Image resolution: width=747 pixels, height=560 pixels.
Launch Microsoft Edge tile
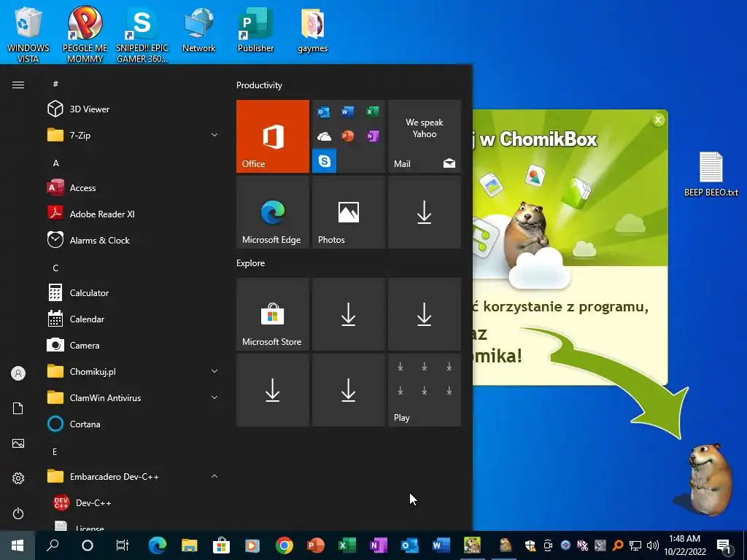[273, 212]
